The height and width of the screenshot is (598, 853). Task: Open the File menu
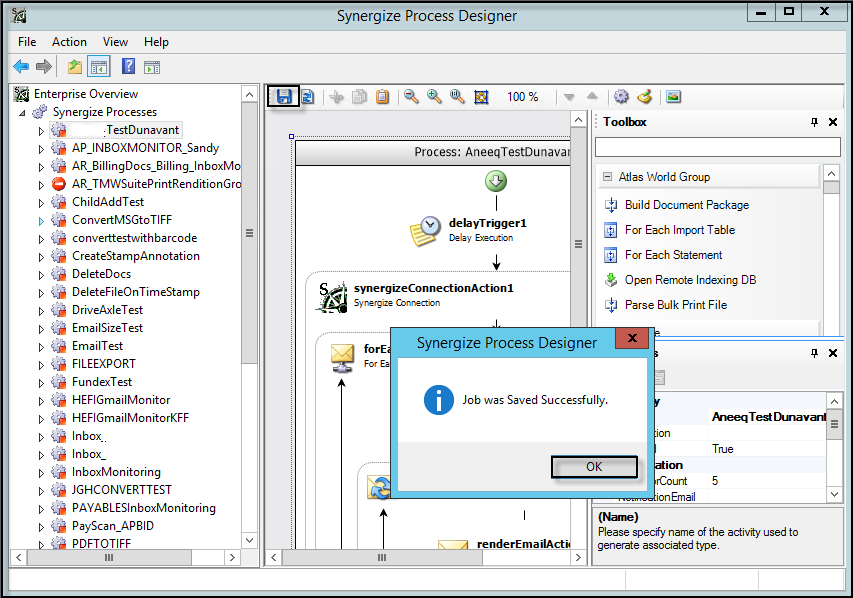click(x=27, y=42)
